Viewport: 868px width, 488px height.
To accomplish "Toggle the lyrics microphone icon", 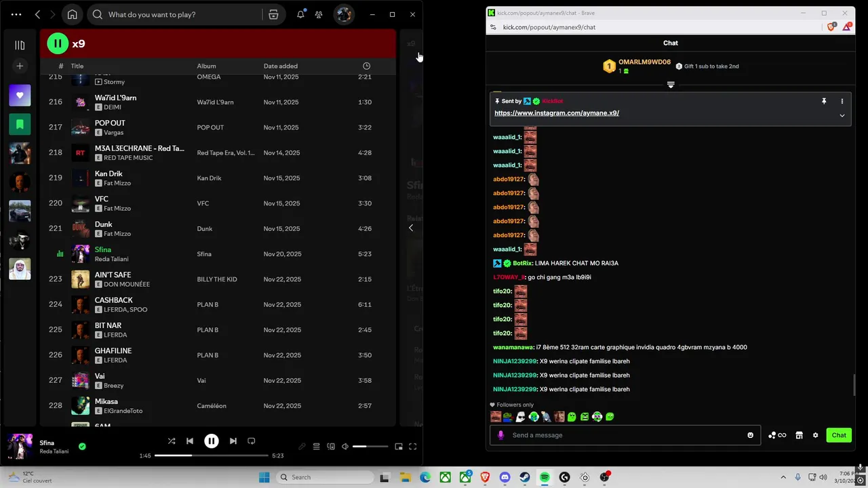I will pos(302,447).
